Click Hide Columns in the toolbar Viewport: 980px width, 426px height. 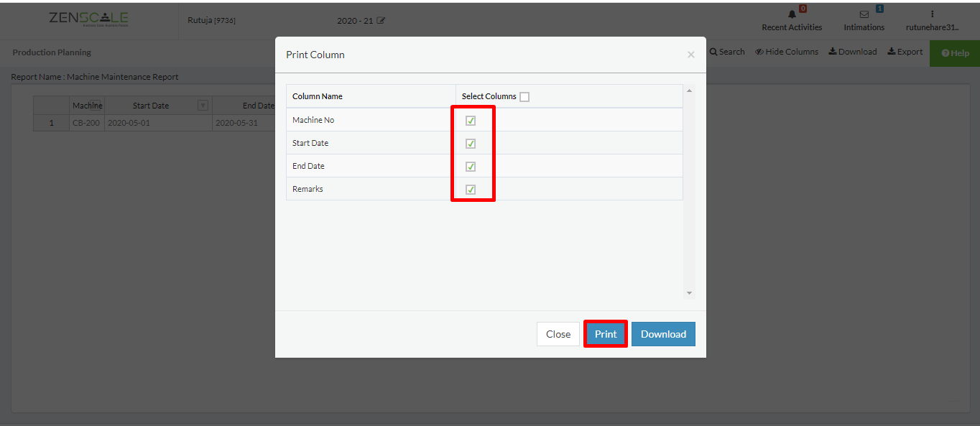tap(787, 52)
